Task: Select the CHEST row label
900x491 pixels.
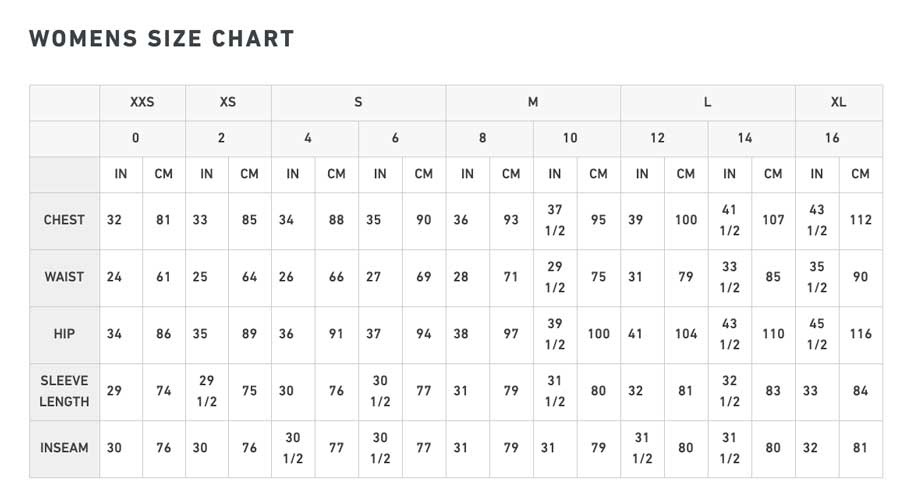Action: (64, 221)
